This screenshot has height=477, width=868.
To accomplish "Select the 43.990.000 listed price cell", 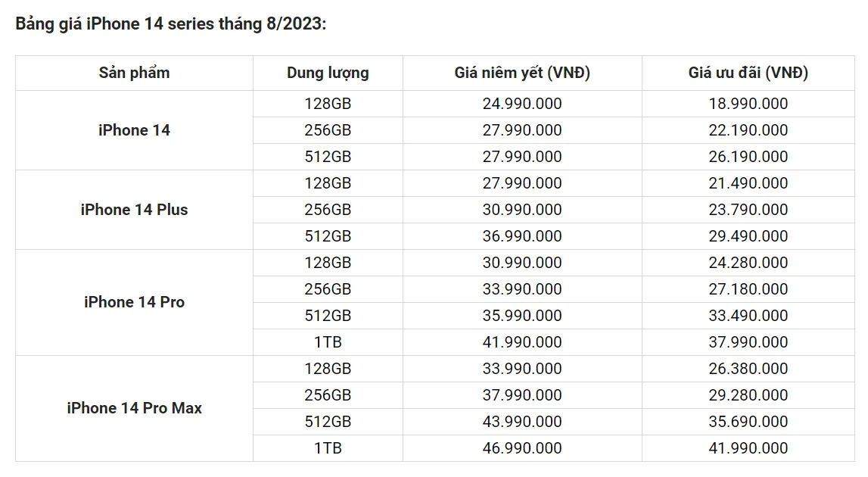I will (522, 422).
